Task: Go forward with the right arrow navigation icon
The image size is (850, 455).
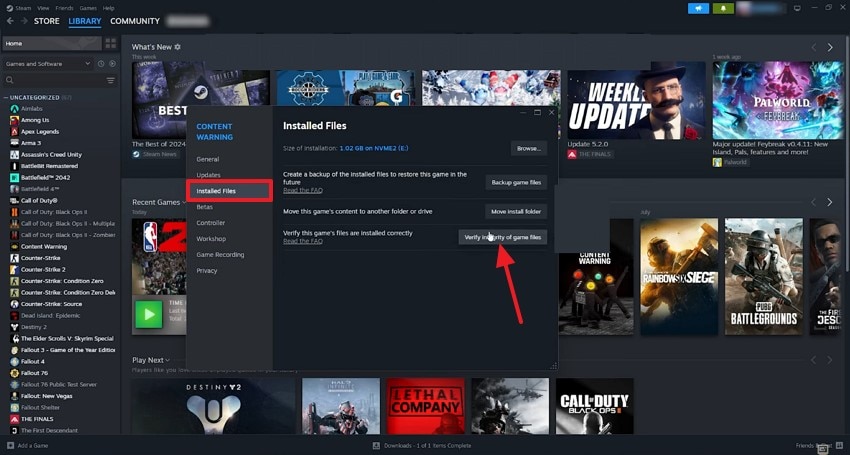Action: [24, 21]
